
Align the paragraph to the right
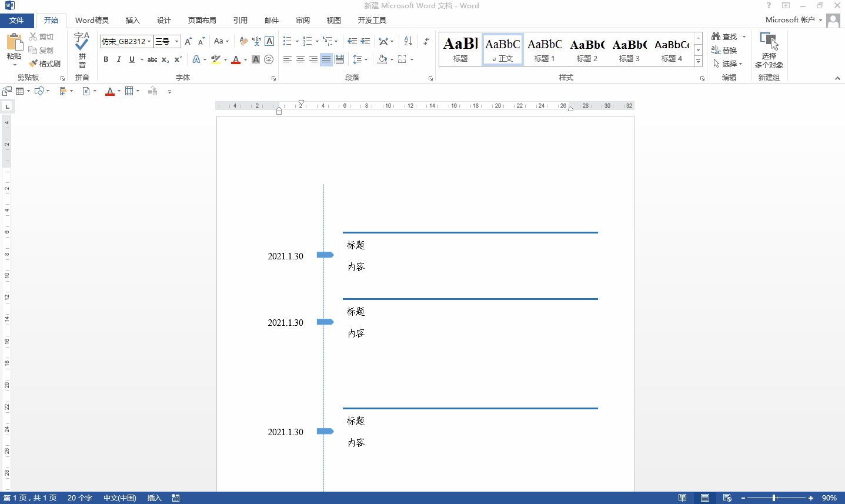coord(313,59)
